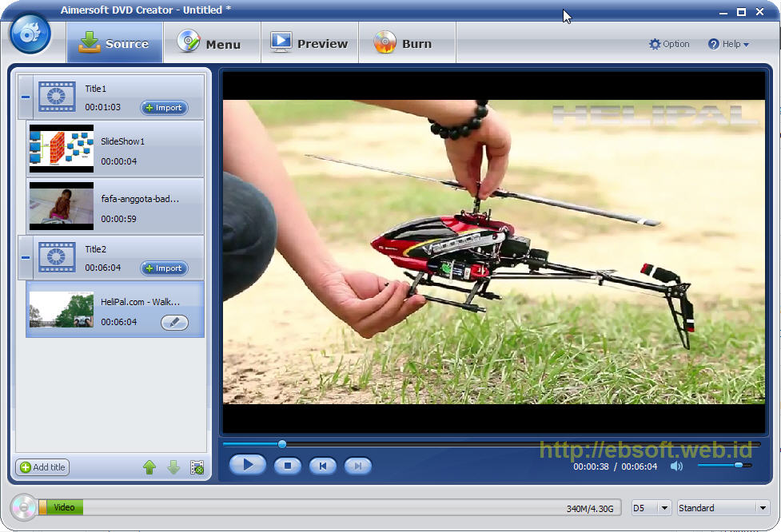Screen dimensions: 781x532
Task: Minimize the DVD Creator window
Action: point(723,12)
